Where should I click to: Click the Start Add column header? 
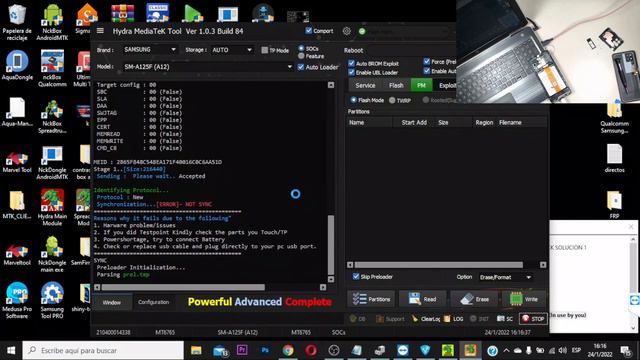click(x=414, y=122)
